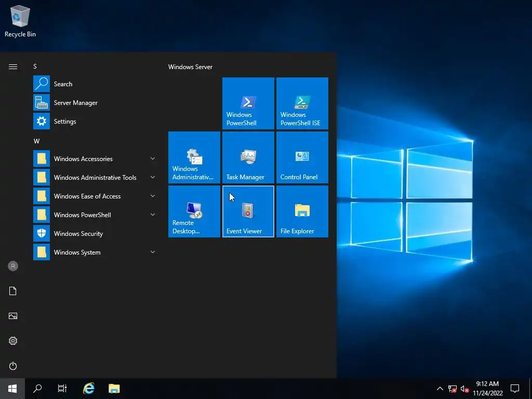Click the W letter header in apps list
The image size is (532, 399).
[36, 141]
